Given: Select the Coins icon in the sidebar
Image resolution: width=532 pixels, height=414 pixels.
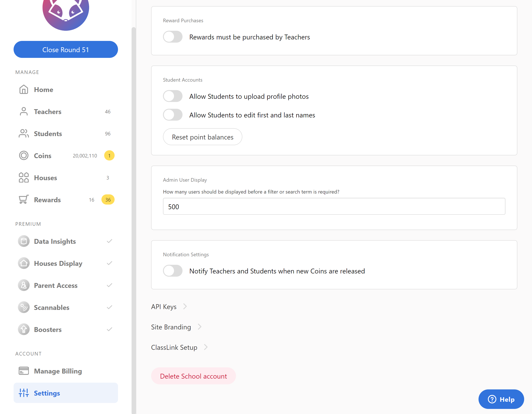Looking at the screenshot, I should tap(24, 156).
